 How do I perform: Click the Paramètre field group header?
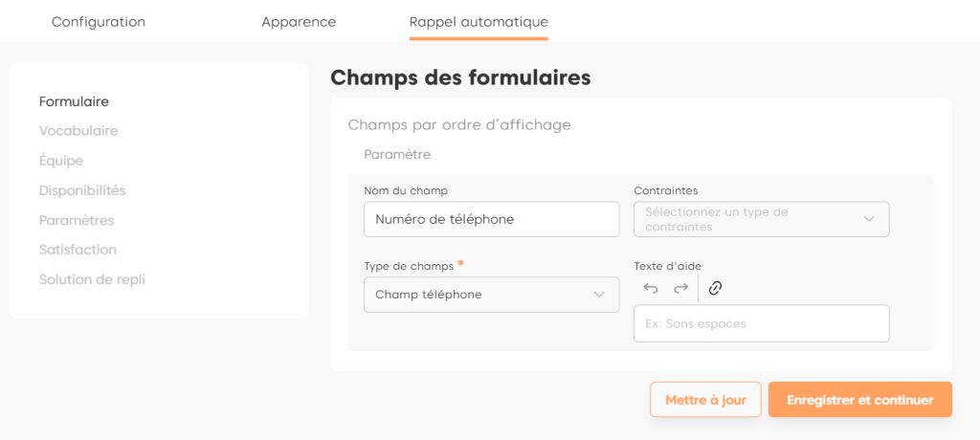click(397, 154)
